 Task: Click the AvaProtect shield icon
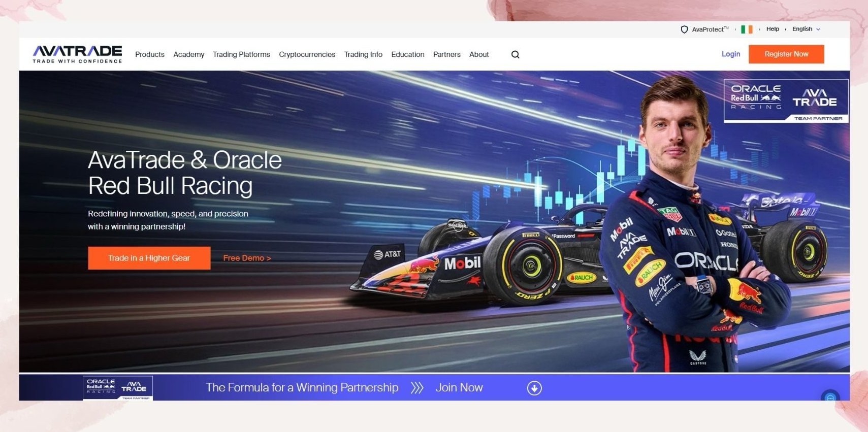[x=684, y=29]
